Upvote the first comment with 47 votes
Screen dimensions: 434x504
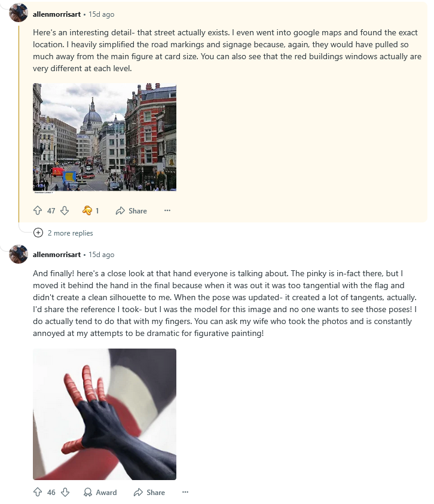click(x=38, y=210)
